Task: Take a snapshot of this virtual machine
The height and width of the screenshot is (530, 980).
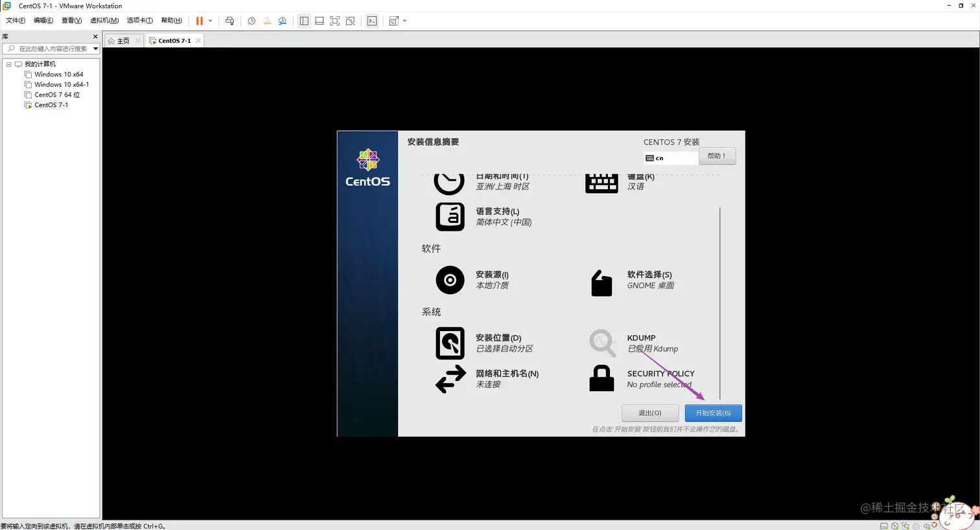Action: pos(251,21)
